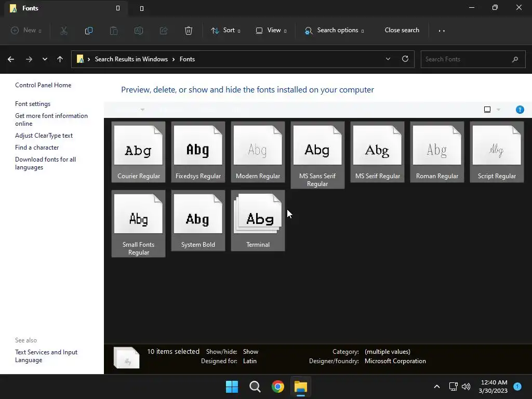Select the Small Fonts Regular font

tap(138, 223)
